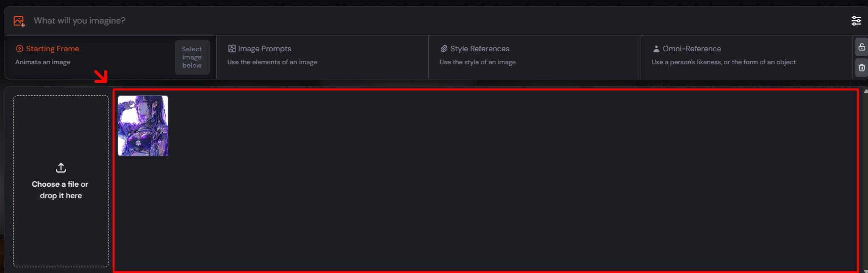Click 'Choose a file or drop it here'
Image resolution: width=868 pixels, height=273 pixels.
pos(61,190)
